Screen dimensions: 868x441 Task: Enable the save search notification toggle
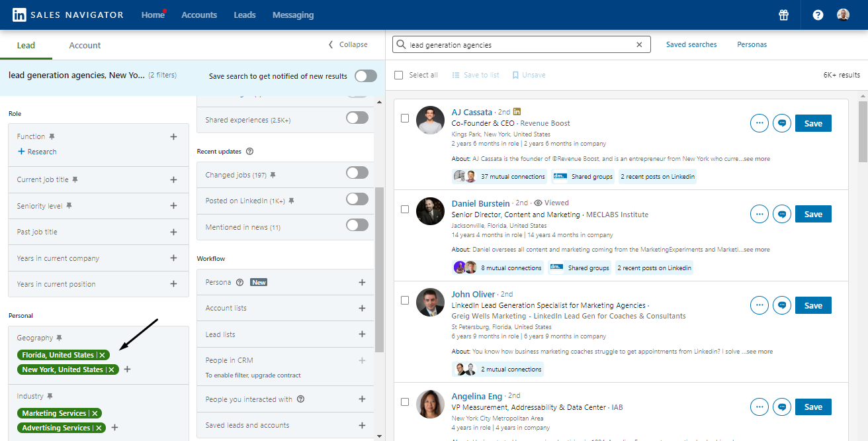[x=365, y=76]
